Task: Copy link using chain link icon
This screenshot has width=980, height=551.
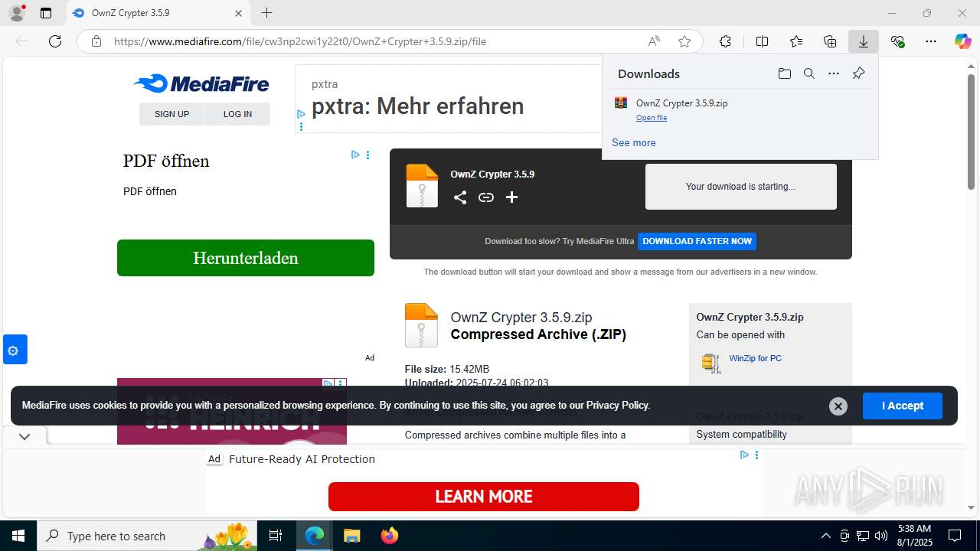Action: coord(486,197)
